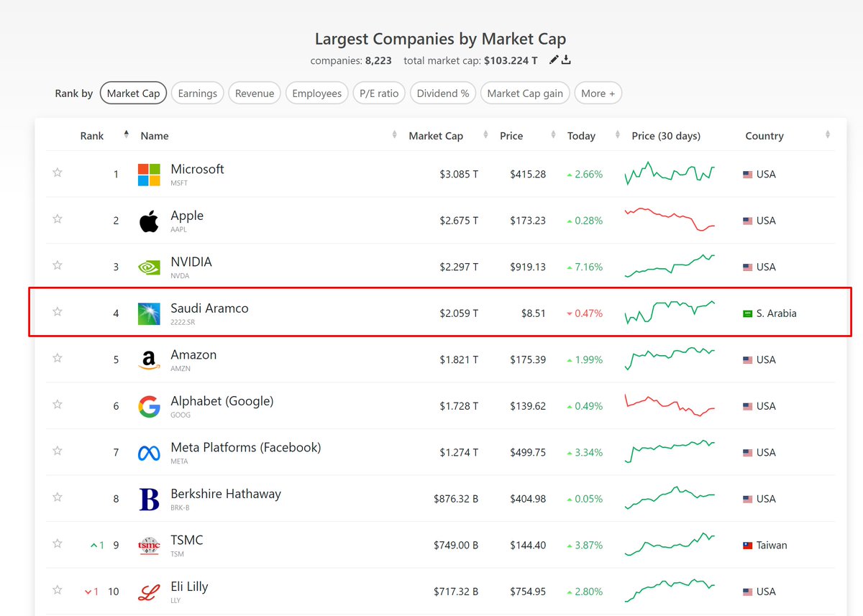Star Microsoft as a favorite

point(58,173)
